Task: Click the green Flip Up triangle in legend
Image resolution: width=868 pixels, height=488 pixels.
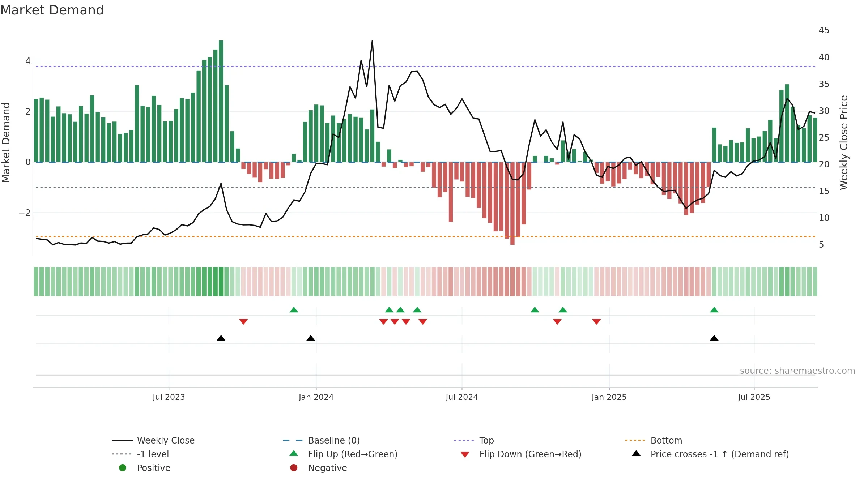Action: pos(294,453)
